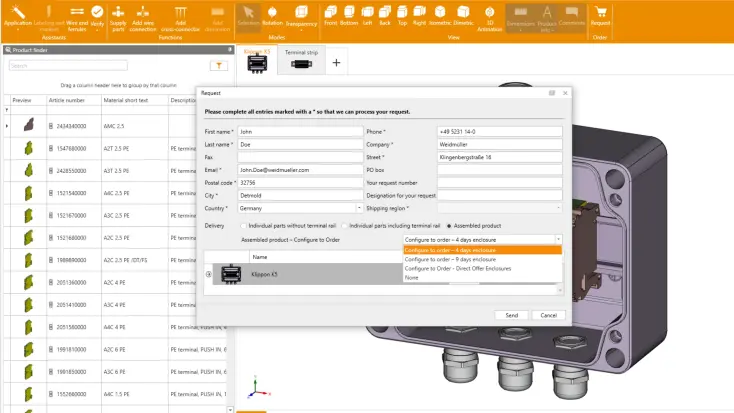Select Individual parts without terminal rail

click(245, 226)
